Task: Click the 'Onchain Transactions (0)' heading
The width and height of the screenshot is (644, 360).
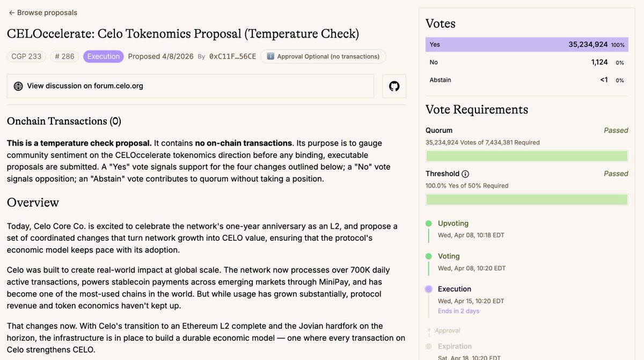Action: (64, 121)
